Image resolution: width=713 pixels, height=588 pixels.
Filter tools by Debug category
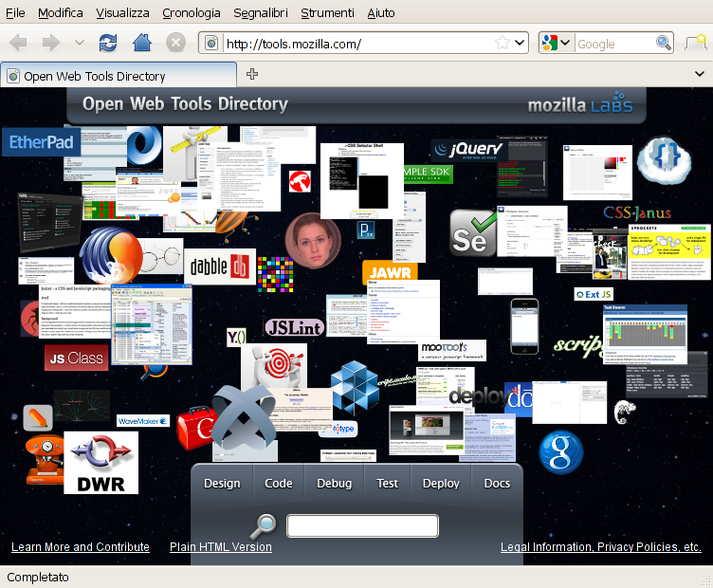point(334,483)
